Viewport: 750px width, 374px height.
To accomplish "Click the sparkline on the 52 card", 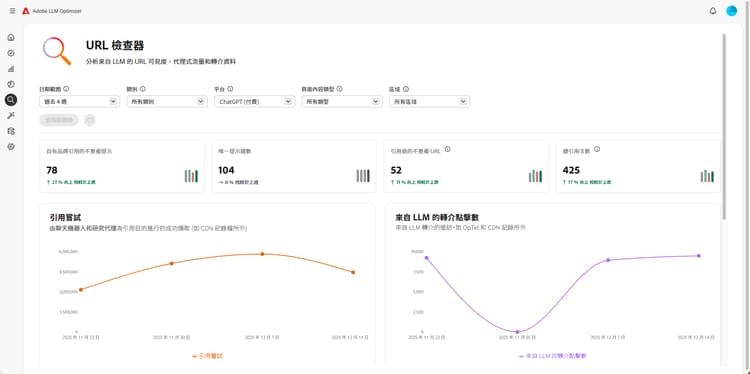I will point(535,176).
